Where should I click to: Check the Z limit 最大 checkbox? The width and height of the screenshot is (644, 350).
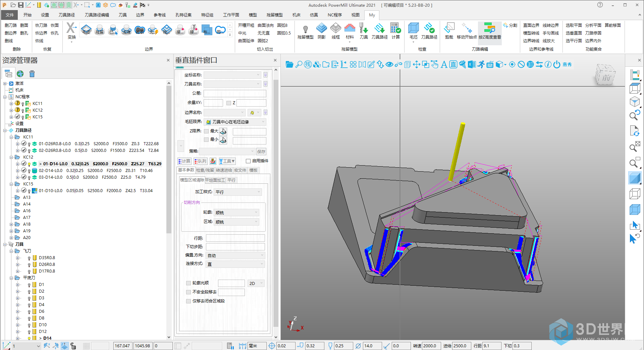(206, 131)
